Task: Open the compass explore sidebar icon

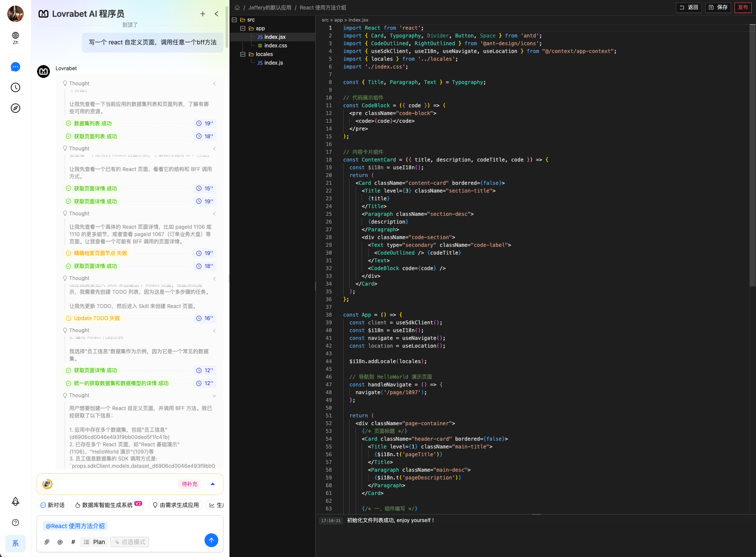Action: point(15,108)
